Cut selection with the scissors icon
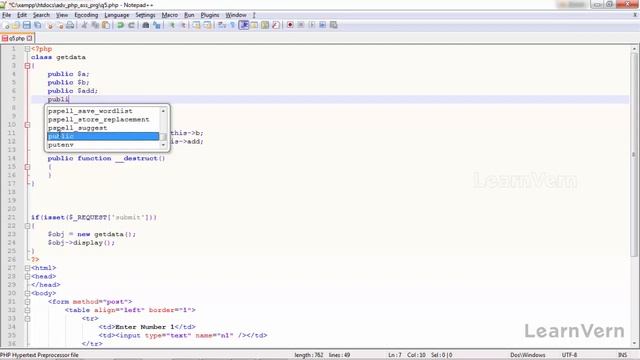Image resolution: width=640 pixels, height=360 pixels. pos(84,25)
